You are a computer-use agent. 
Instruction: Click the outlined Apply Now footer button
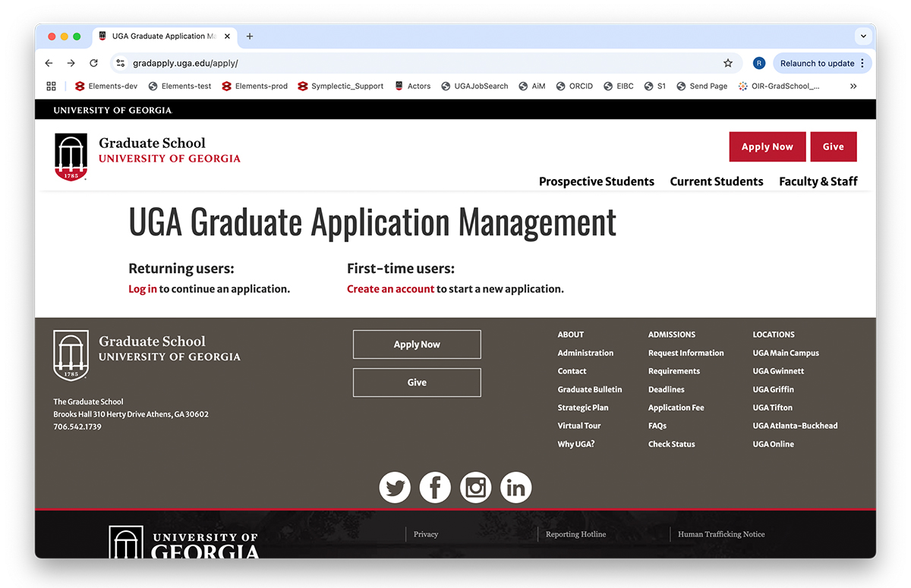click(x=417, y=344)
